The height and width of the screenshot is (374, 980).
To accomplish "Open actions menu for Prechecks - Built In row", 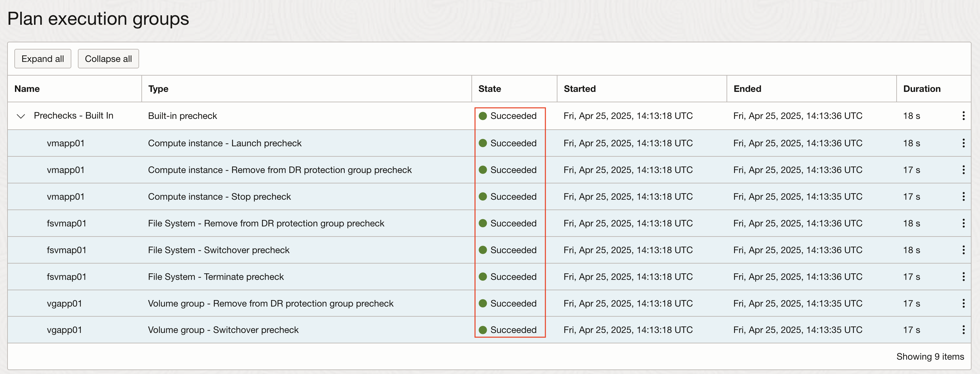I will coord(964,116).
